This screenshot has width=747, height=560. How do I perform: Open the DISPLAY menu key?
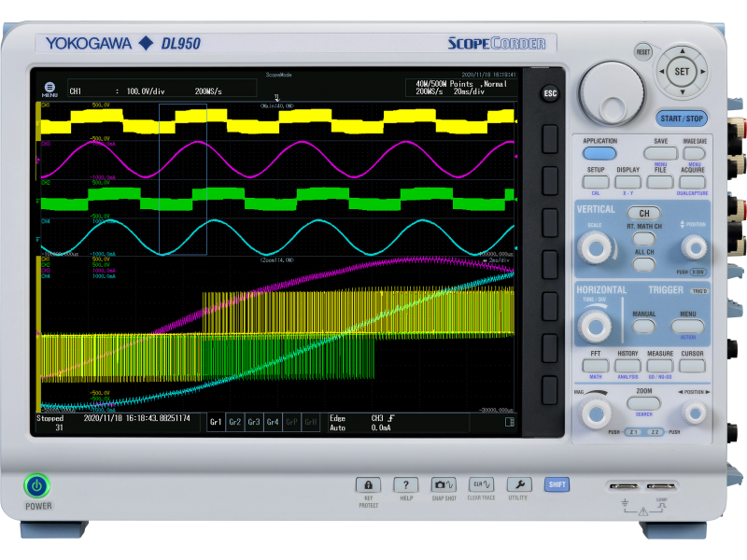[627, 182]
